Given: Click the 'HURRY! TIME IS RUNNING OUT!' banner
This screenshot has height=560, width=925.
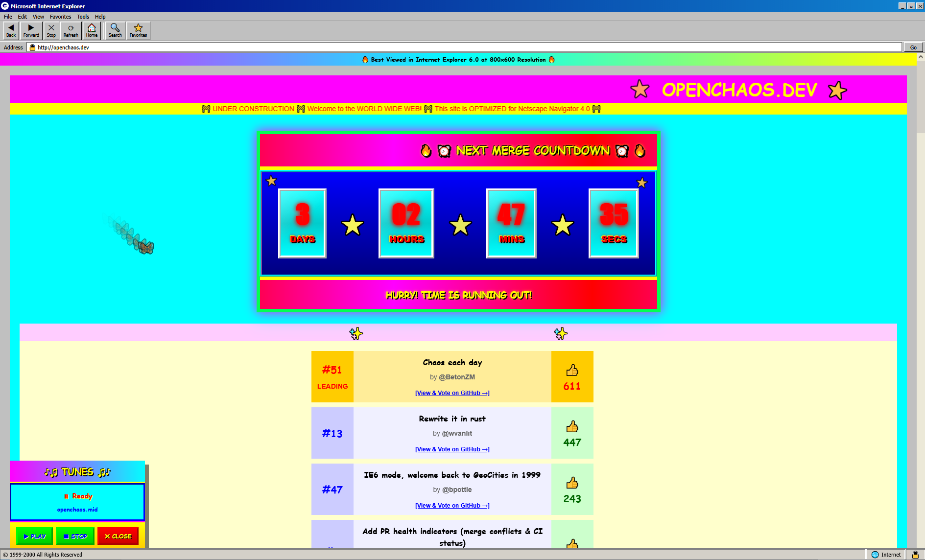Looking at the screenshot, I should [x=459, y=295].
